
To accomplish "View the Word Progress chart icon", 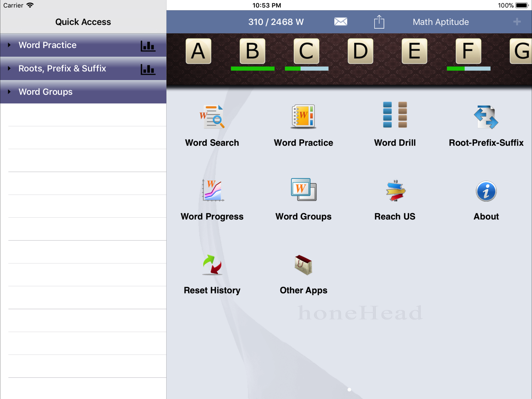I will (213, 190).
